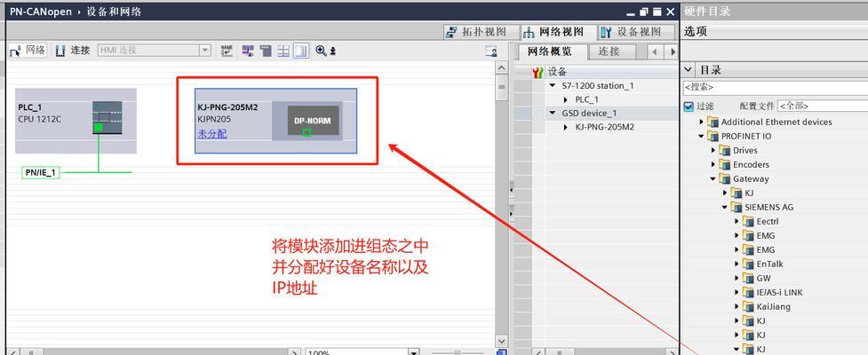Select the DP-NORM module graphic
Image resolution: width=868 pixels, height=355 pixels.
click(x=313, y=120)
